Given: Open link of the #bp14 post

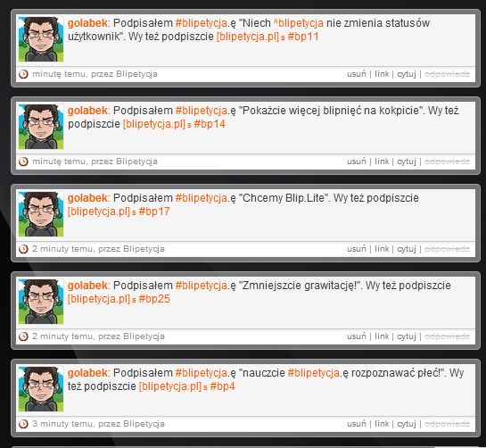Looking at the screenshot, I should click(382, 162).
